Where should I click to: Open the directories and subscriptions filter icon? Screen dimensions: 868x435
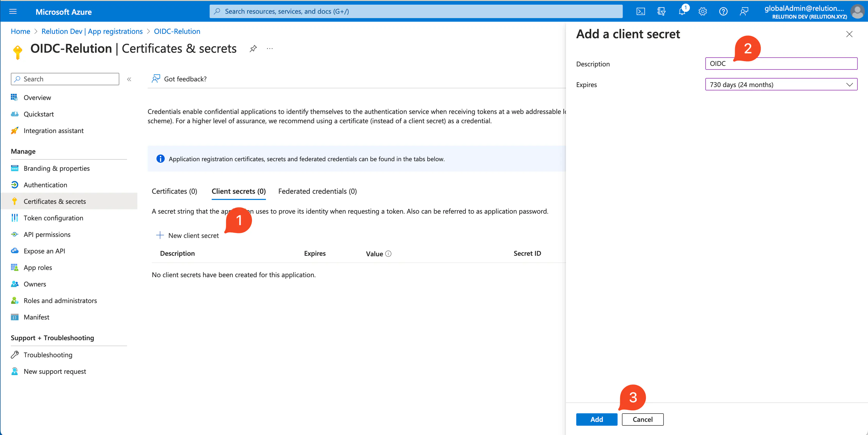(x=661, y=11)
